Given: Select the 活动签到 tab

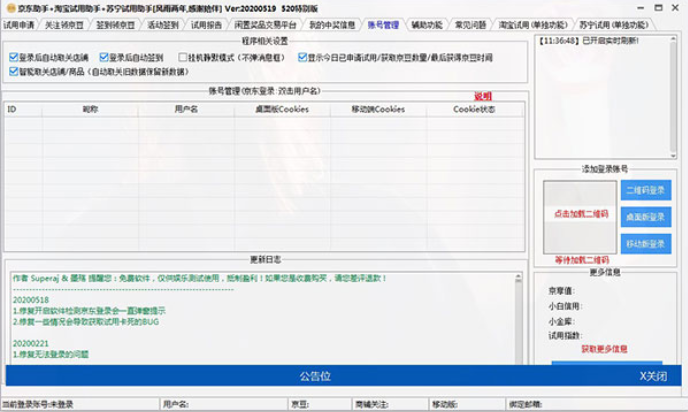Looking at the screenshot, I should point(163,25).
